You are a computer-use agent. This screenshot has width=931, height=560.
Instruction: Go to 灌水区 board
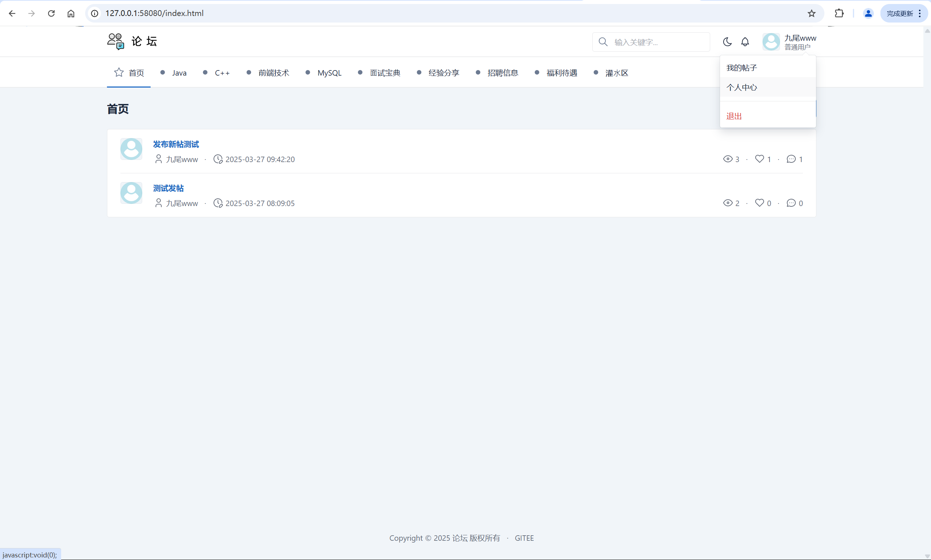click(x=616, y=73)
